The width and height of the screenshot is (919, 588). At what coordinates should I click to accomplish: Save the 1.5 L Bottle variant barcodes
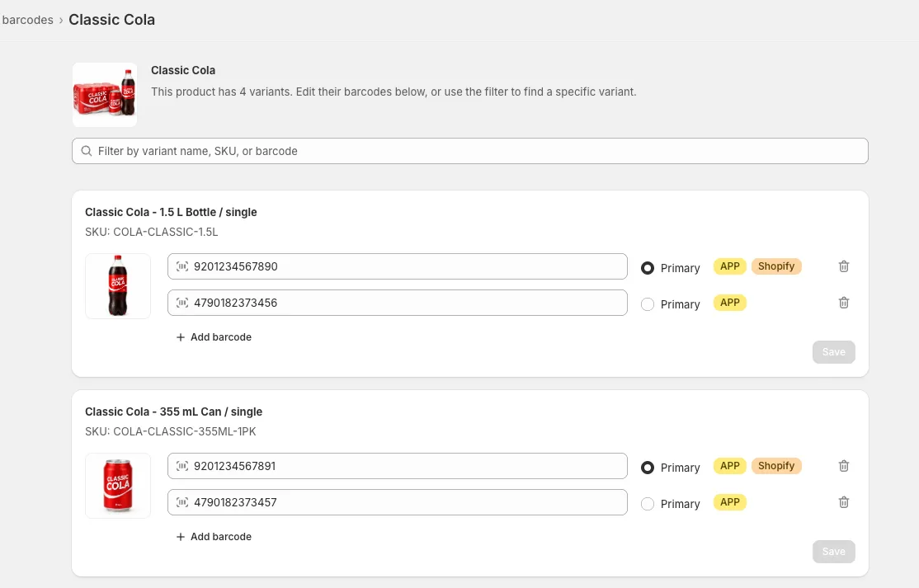tap(833, 352)
